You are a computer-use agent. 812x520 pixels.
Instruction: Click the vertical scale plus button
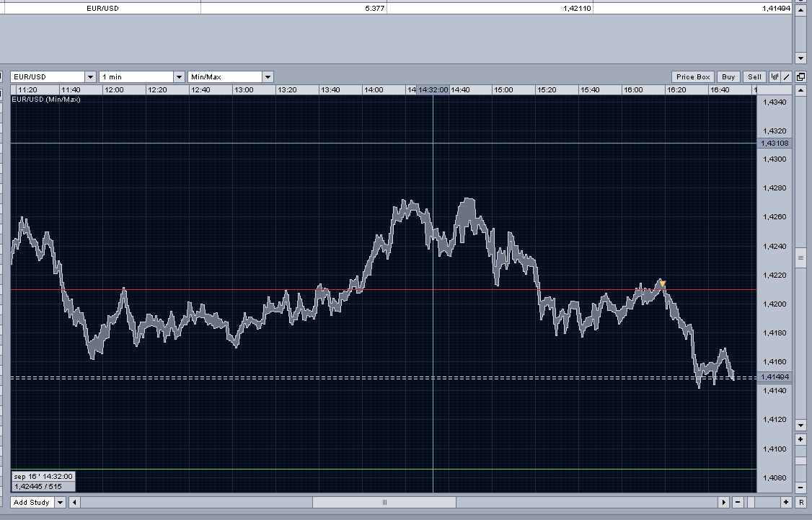click(800, 439)
